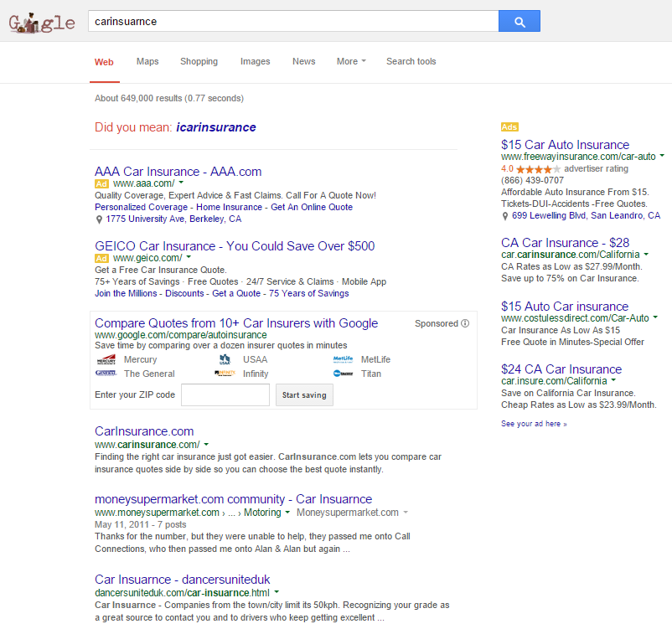The width and height of the screenshot is (672, 629).
Task: Expand the arrow beside www.costulessdirect.com/Car-Auto
Action: 655,317
